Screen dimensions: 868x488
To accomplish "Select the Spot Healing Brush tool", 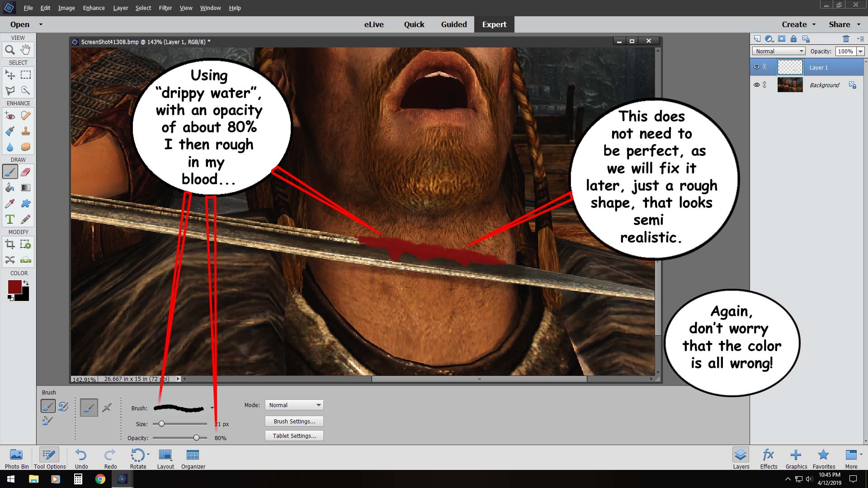I will 26,116.
